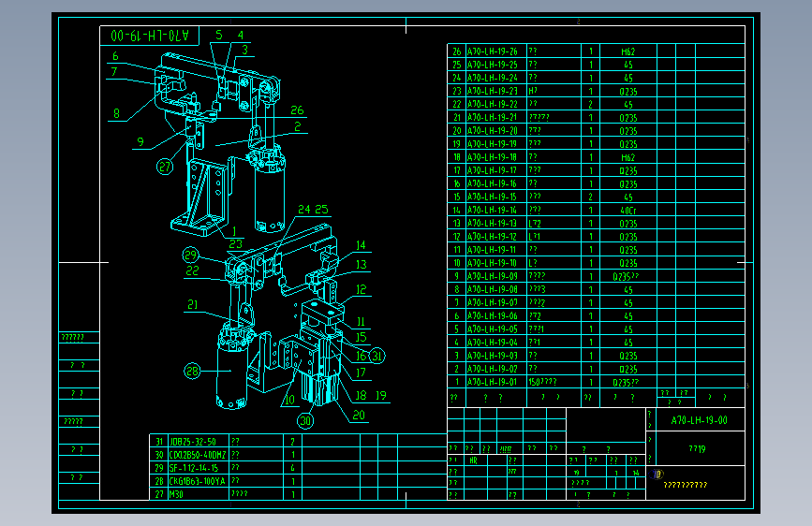Select the '18 19' leader label
Image resolution: width=812 pixels, height=526 pixels.
click(370, 396)
